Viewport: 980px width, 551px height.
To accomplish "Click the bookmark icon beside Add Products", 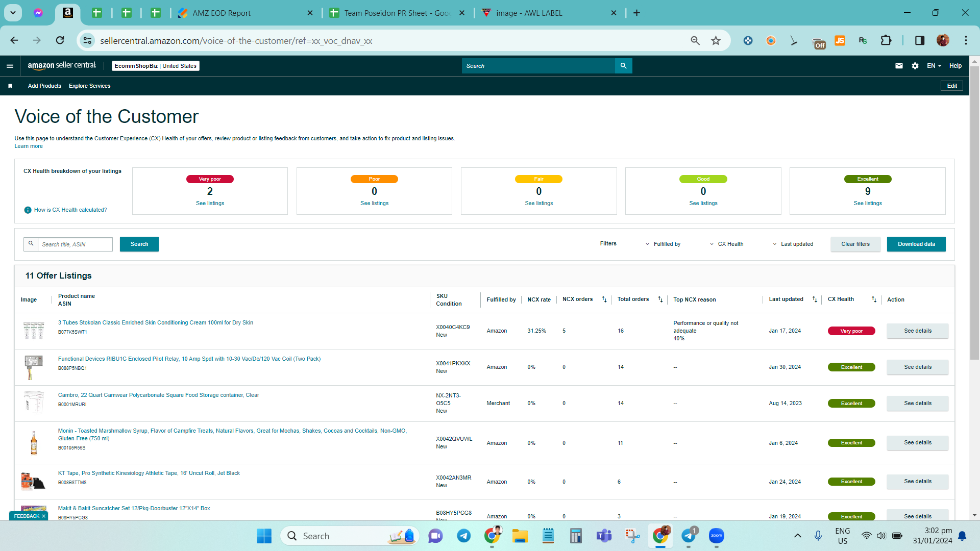I will click(x=10, y=86).
